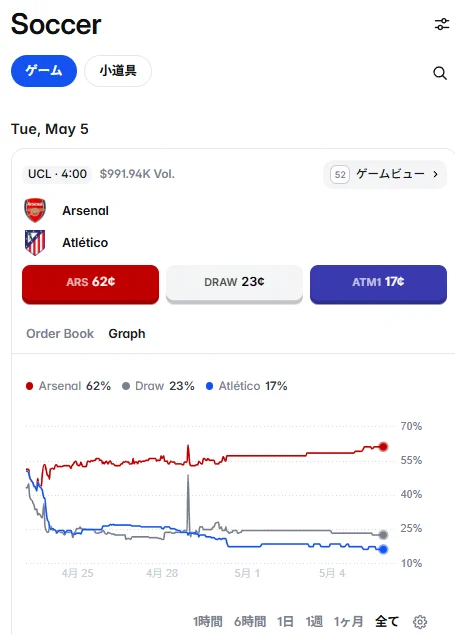The height and width of the screenshot is (634, 455).
Task: Select the 小道具 tab pill
Action: pos(118,71)
